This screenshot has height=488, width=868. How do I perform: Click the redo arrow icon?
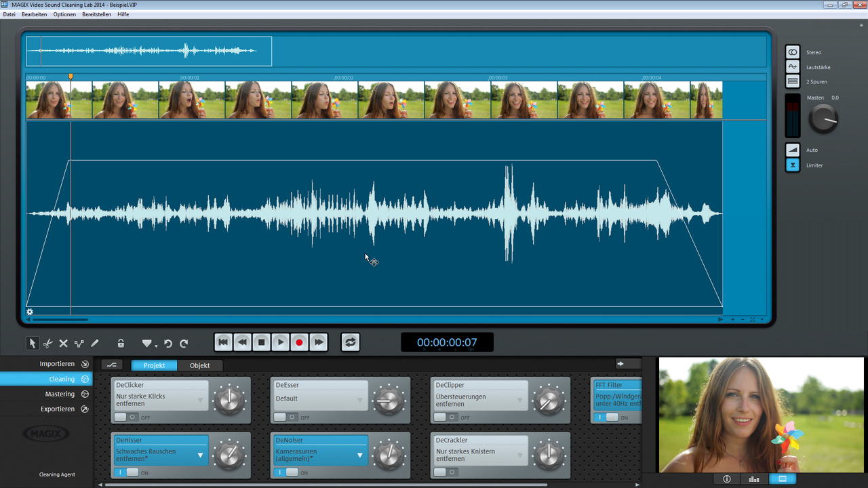point(184,344)
